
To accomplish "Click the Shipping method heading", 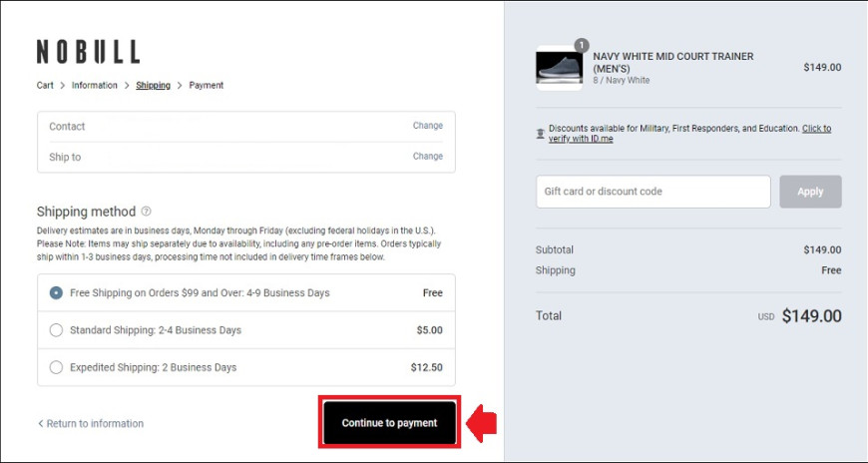I will pos(87,212).
